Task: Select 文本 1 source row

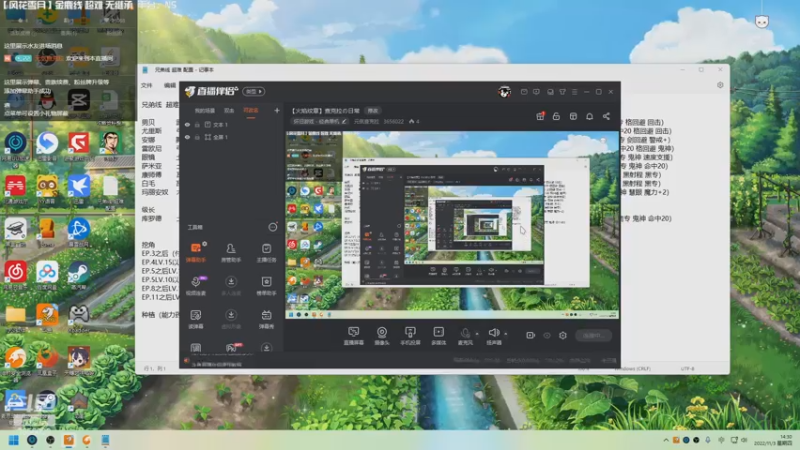Action: click(x=232, y=124)
